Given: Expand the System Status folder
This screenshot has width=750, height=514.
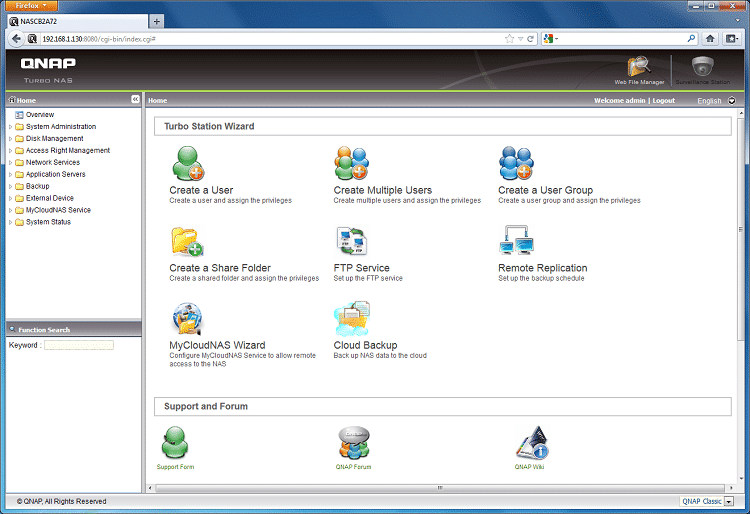Looking at the screenshot, I should tap(11, 222).
